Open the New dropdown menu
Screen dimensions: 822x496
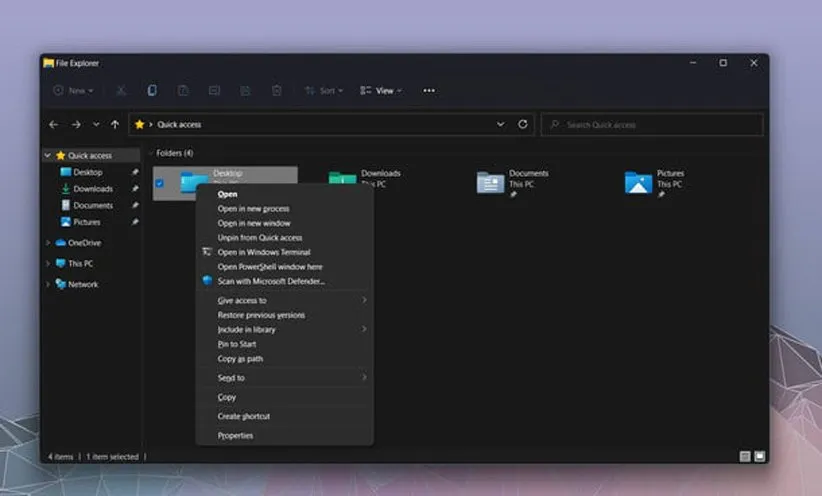[73, 90]
